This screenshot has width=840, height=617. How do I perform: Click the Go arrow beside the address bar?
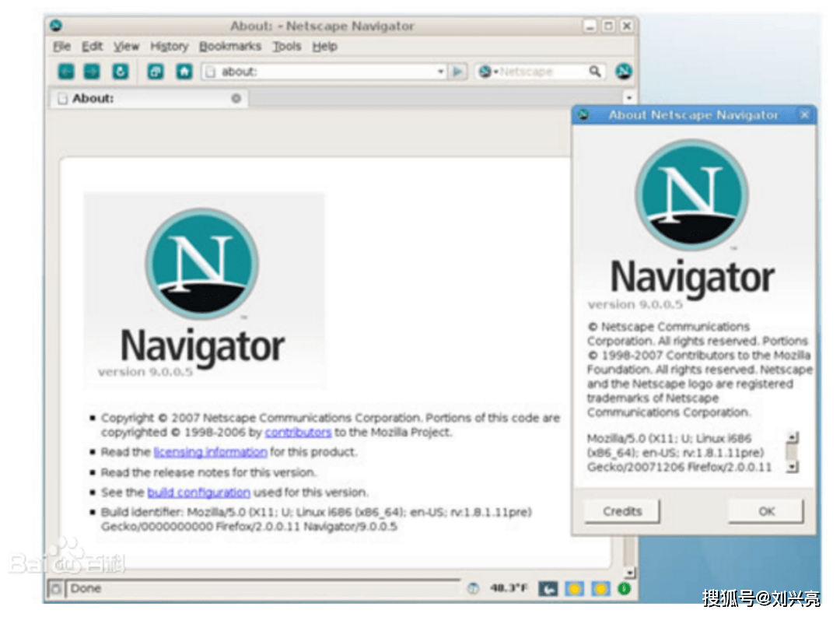[457, 72]
